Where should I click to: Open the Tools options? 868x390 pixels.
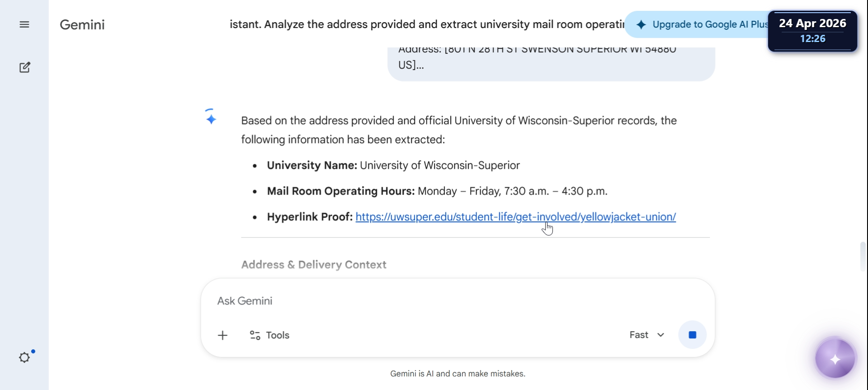tap(269, 335)
